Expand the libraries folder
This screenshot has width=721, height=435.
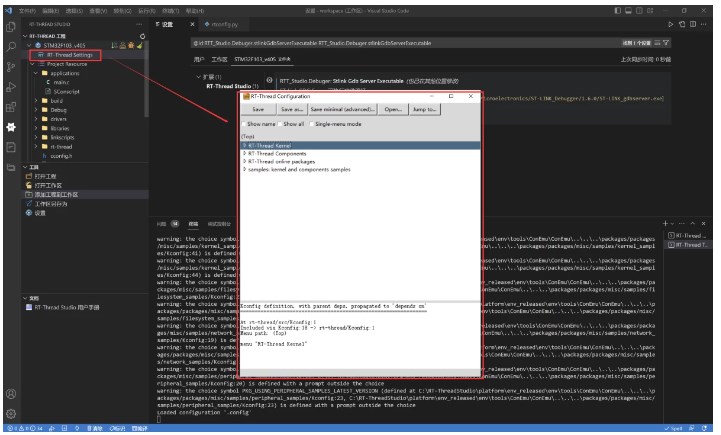click(x=36, y=128)
